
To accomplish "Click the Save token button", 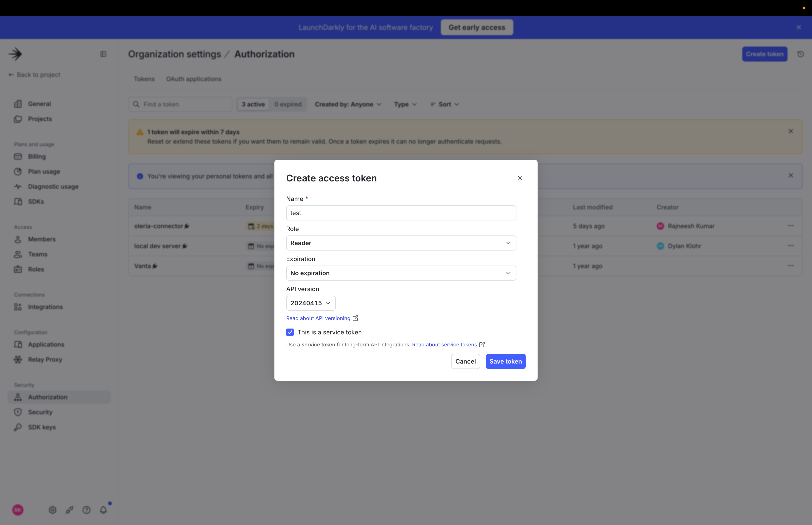I will pyautogui.click(x=506, y=361).
